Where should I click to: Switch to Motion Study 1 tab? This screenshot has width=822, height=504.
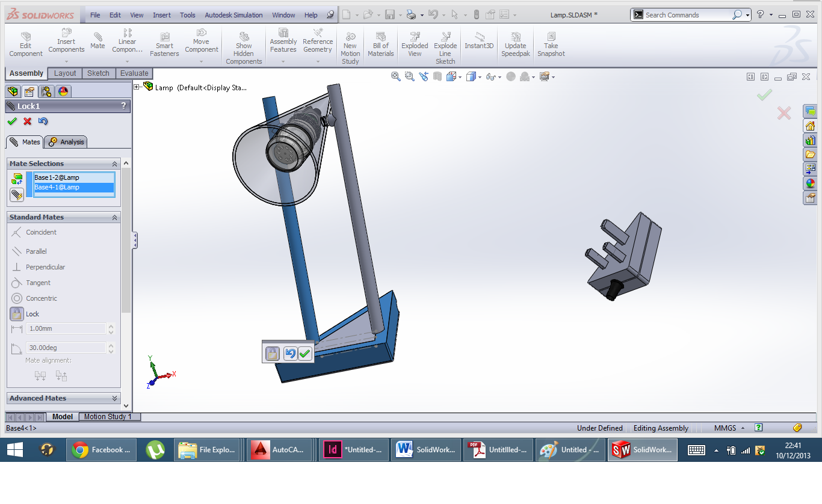[x=108, y=417]
